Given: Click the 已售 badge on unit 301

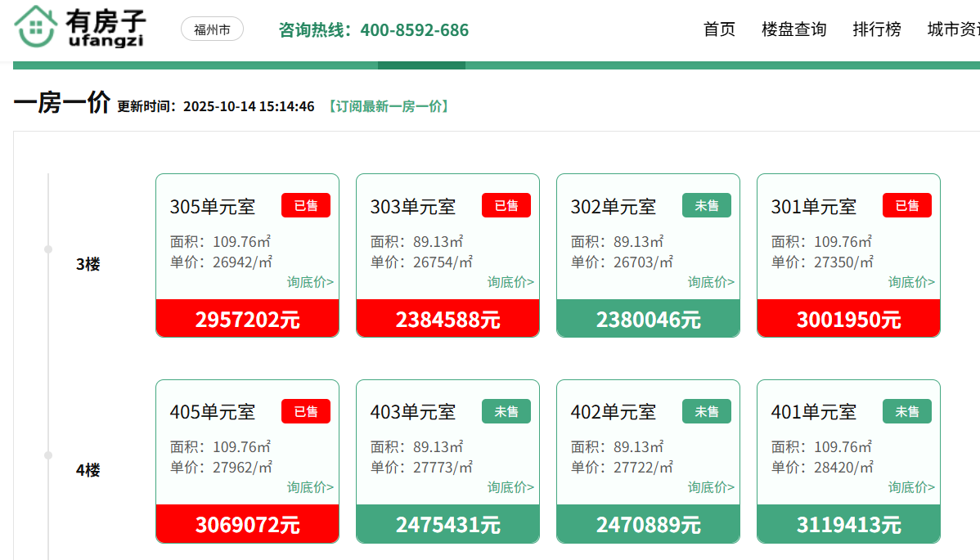Looking at the screenshot, I should point(907,205).
